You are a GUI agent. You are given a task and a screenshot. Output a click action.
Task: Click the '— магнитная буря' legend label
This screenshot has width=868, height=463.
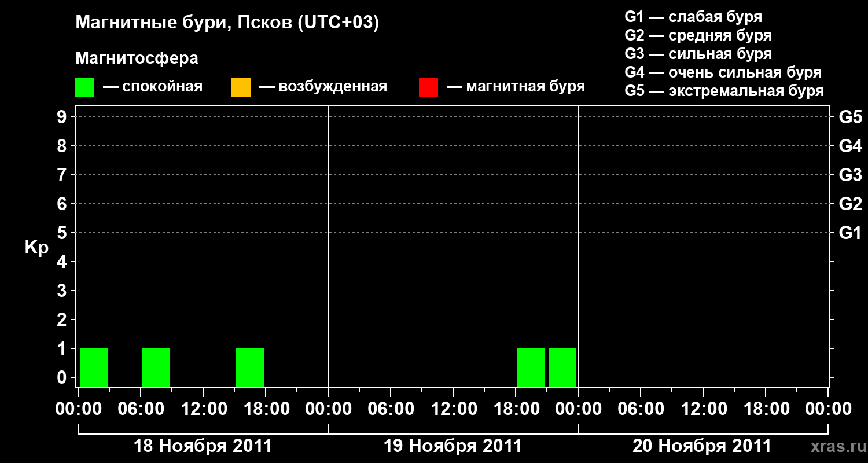tap(516, 87)
